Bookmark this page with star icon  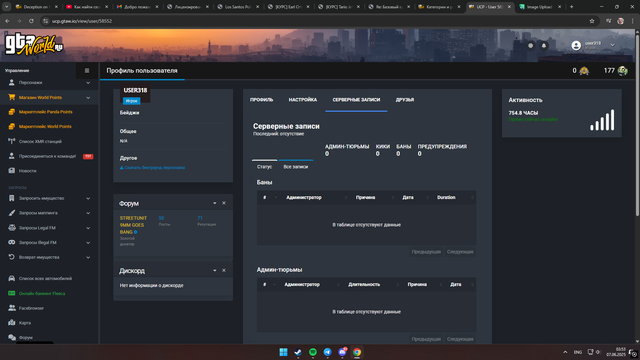pyautogui.click(x=592, y=21)
